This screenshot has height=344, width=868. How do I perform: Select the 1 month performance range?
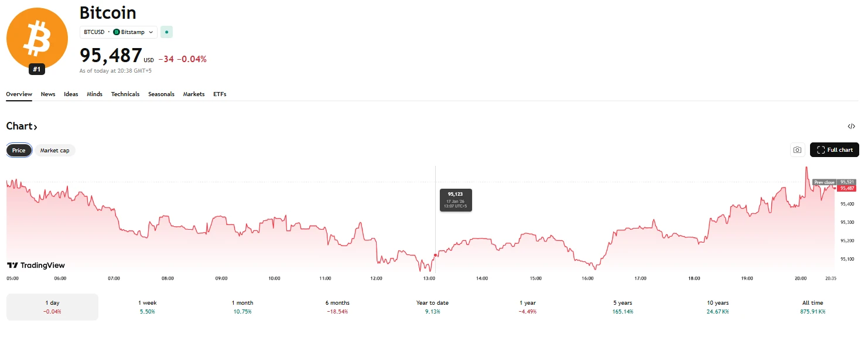242,306
